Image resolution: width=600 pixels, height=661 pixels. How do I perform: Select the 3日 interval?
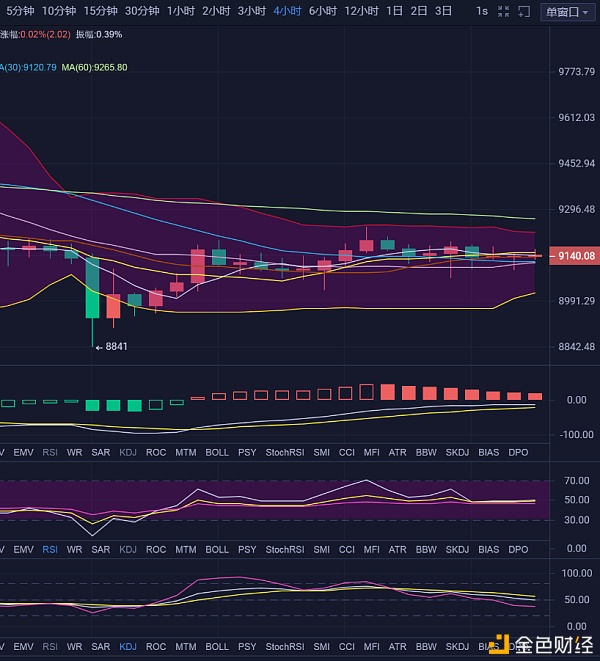[x=443, y=11]
